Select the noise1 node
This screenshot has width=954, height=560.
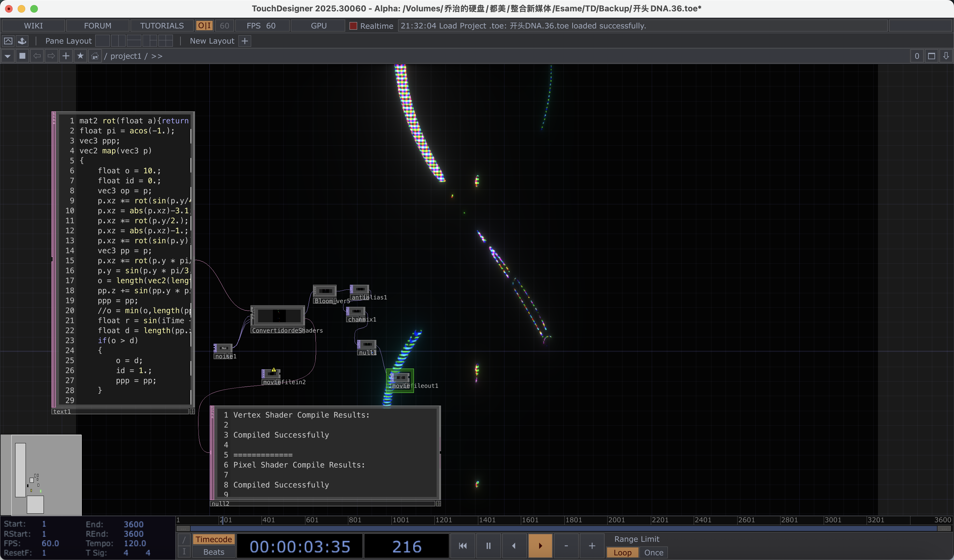point(223,348)
